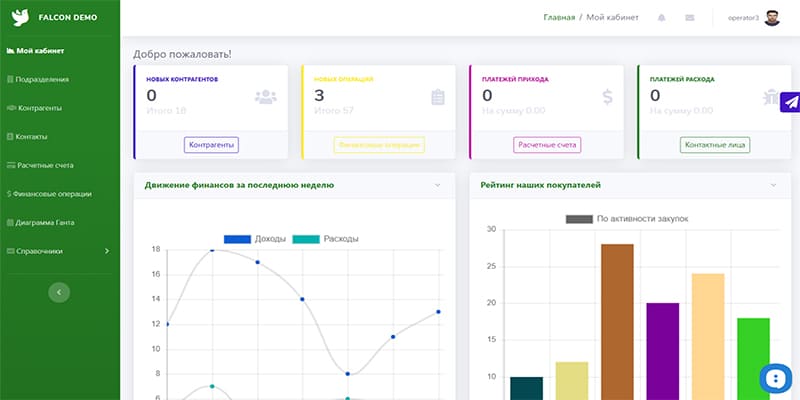Click the brown bar in ratings chart
The width and height of the screenshot is (800, 400).
(617, 320)
